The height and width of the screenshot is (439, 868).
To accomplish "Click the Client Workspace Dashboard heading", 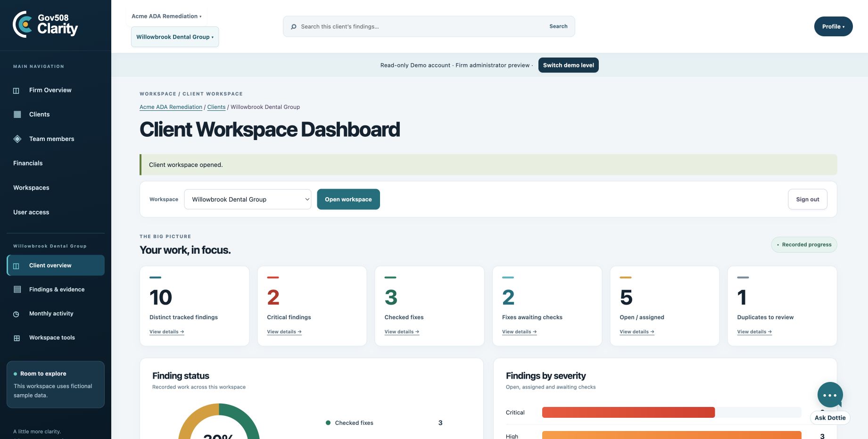I will [270, 130].
